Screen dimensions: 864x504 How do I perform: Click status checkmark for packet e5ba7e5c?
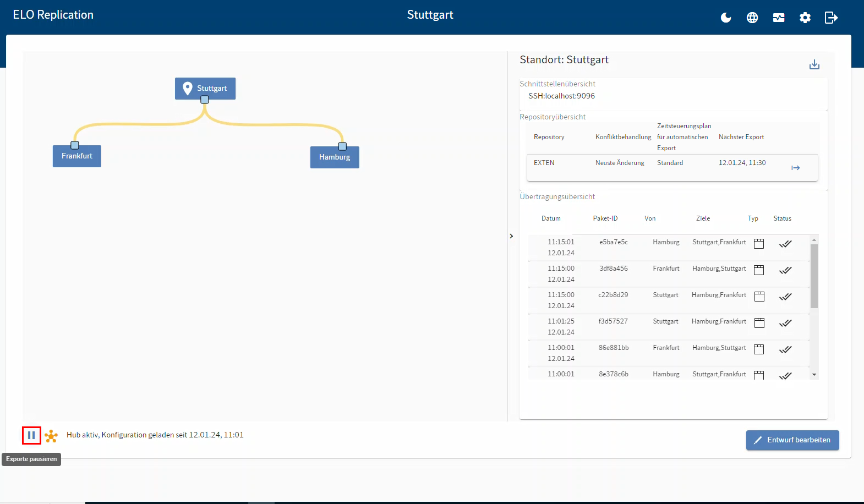coord(785,244)
